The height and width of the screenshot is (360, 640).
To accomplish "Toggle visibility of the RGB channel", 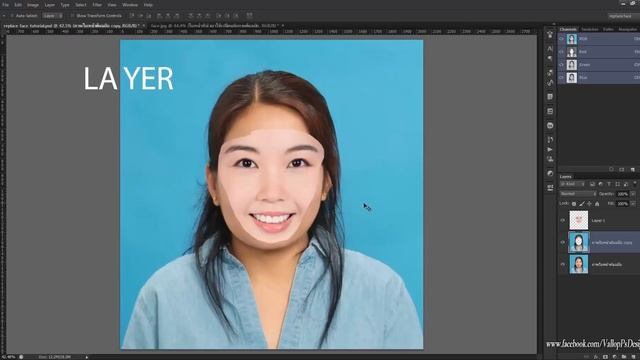I will (562, 39).
